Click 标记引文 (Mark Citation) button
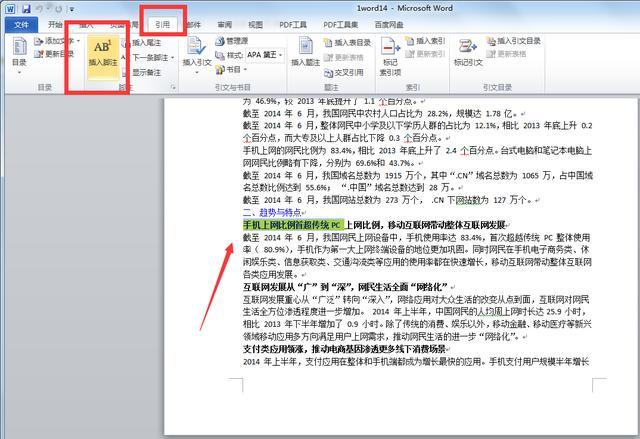Screen dimensions: 640x439 468,52
